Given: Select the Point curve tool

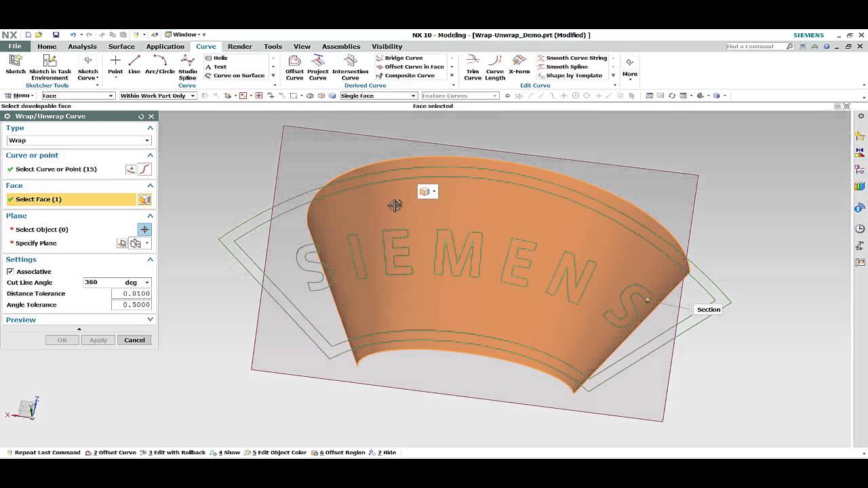Looking at the screenshot, I should pyautogui.click(x=115, y=65).
